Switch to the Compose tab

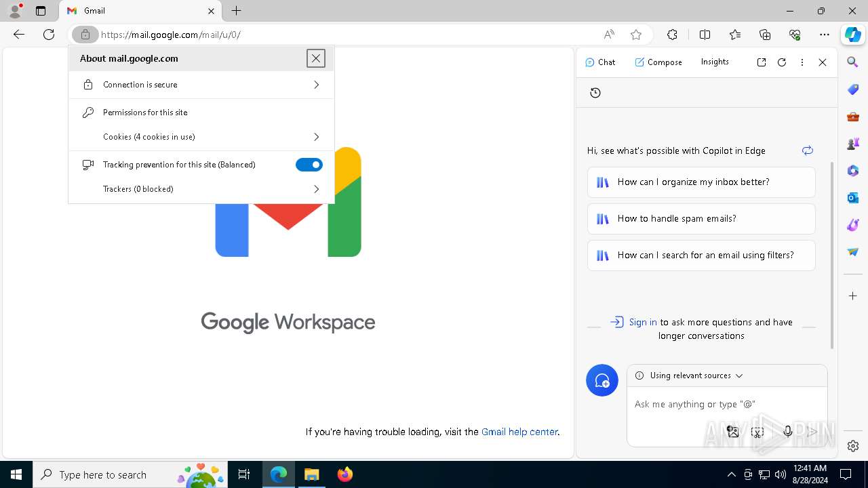coord(658,62)
